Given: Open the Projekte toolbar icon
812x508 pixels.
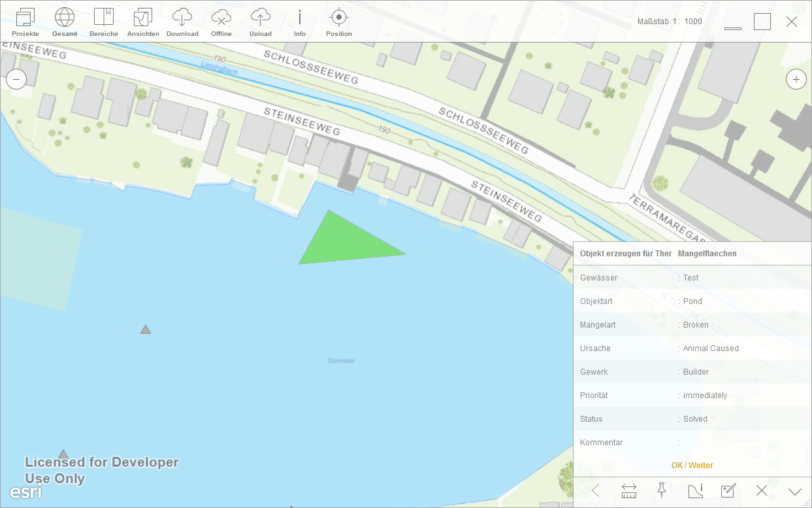Looking at the screenshot, I should 25,22.
